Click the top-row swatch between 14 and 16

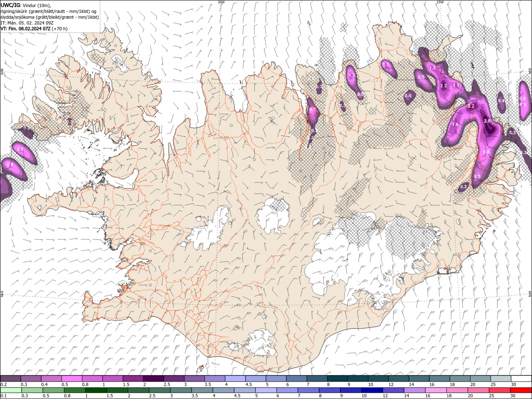(x=419, y=379)
